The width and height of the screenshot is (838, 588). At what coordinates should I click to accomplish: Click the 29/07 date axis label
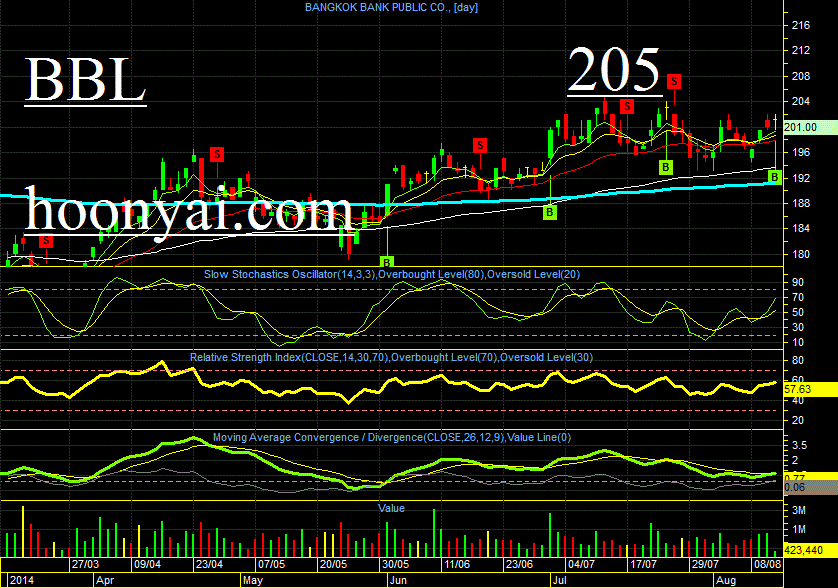705,564
